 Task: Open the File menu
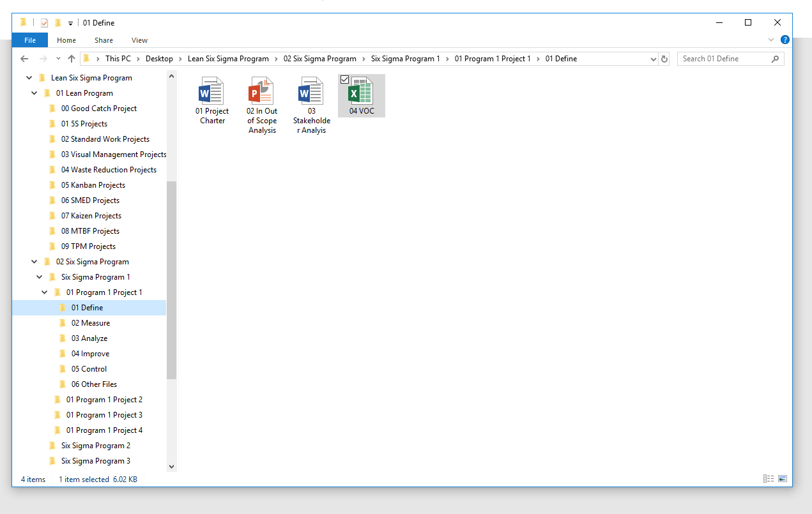(30, 40)
